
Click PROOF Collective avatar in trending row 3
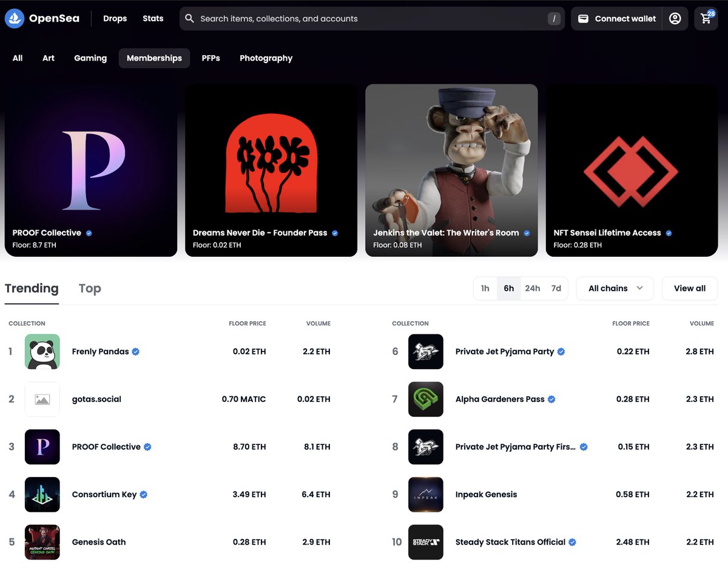tap(42, 447)
